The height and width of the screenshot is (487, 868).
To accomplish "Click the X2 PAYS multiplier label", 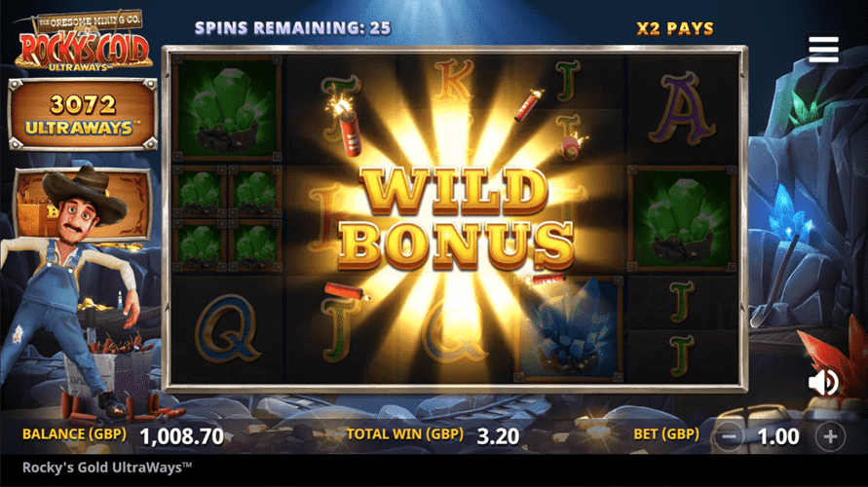I will coord(675,28).
